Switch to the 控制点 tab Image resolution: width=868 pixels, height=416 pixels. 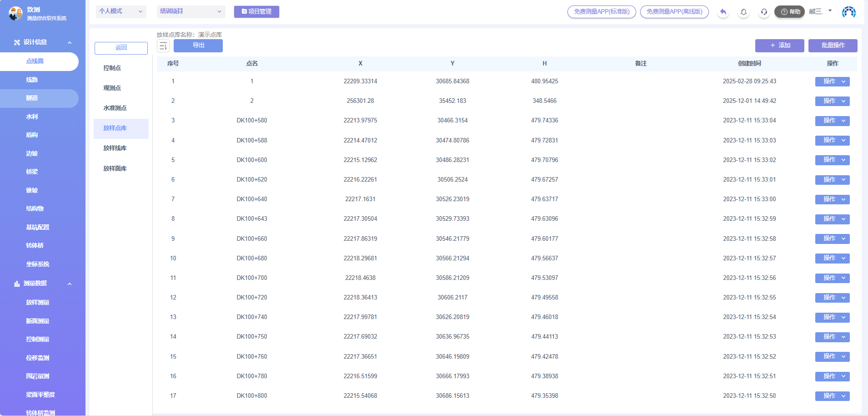112,68
